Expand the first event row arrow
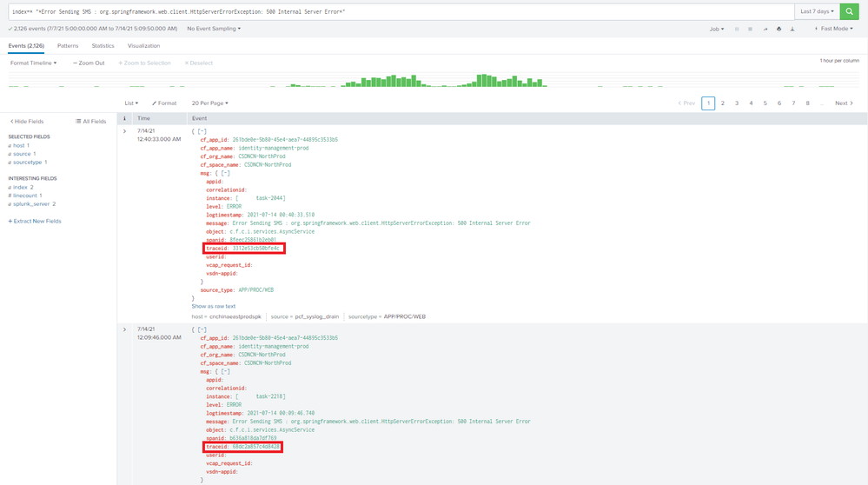Viewport: 868px width, 485px height. pos(125,131)
